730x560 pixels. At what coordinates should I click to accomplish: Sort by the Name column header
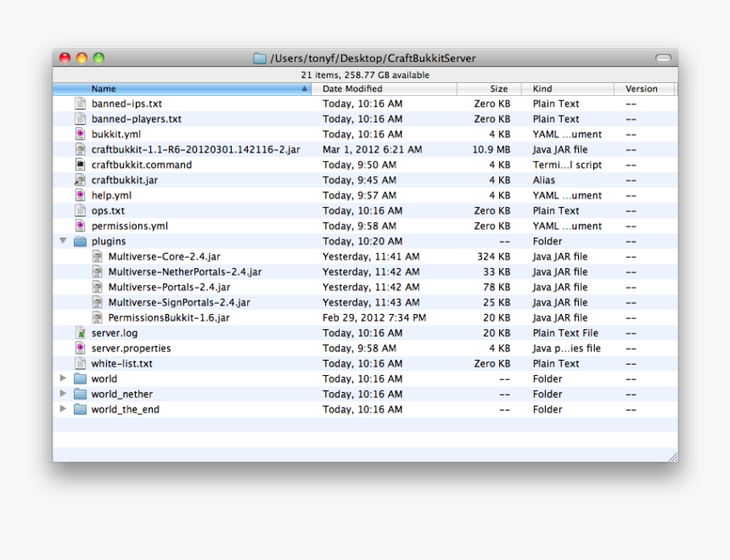coord(182,89)
